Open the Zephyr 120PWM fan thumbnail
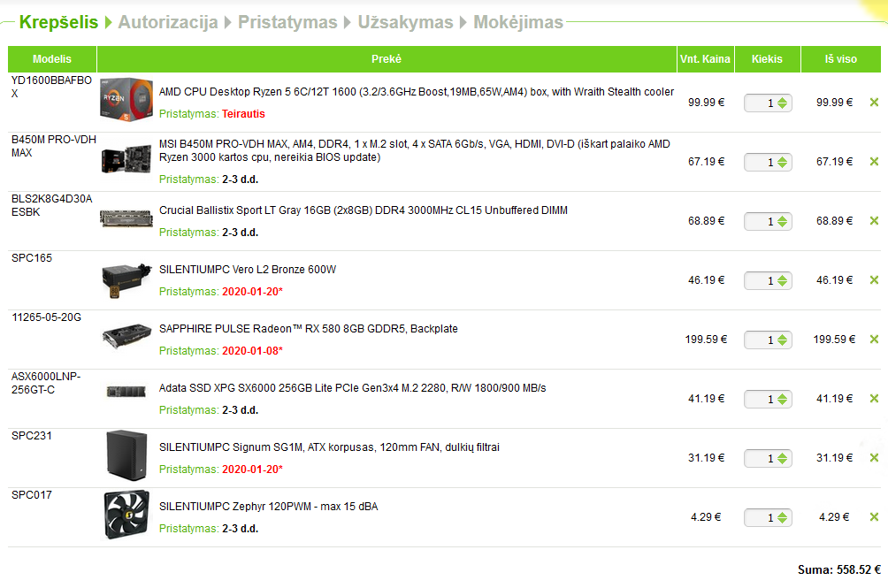Screen dimensions: 888x588 (126, 515)
